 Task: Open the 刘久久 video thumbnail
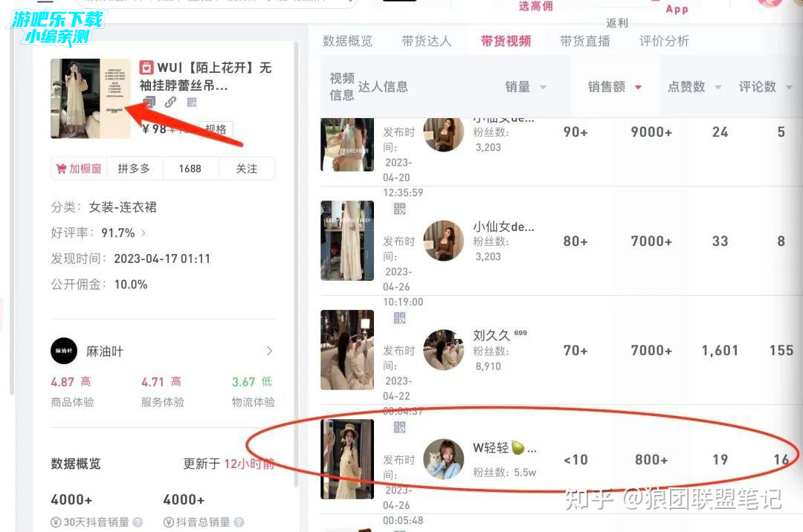click(347, 350)
